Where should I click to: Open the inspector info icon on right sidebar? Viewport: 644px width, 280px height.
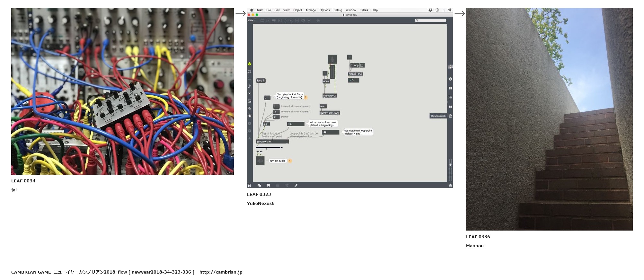(450, 79)
